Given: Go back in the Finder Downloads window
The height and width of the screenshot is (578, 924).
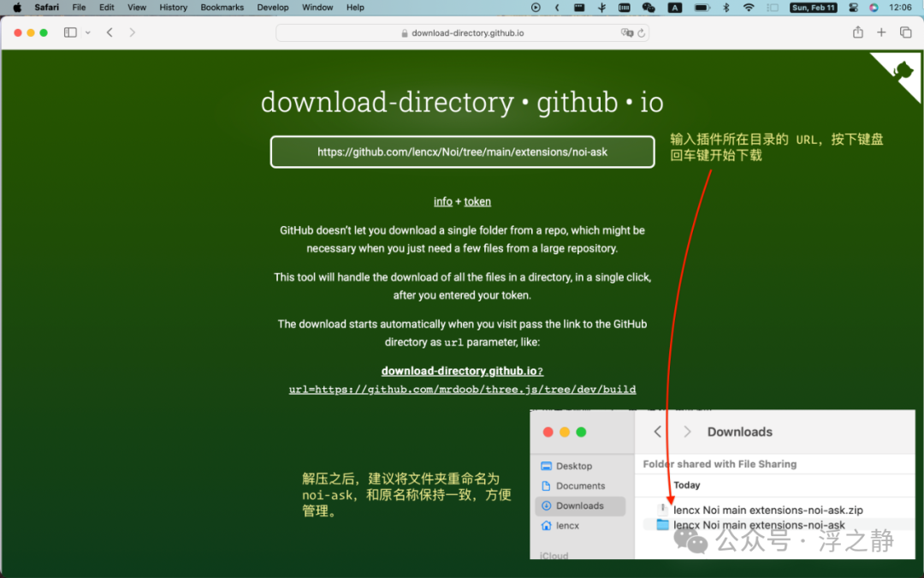Looking at the screenshot, I should (658, 432).
